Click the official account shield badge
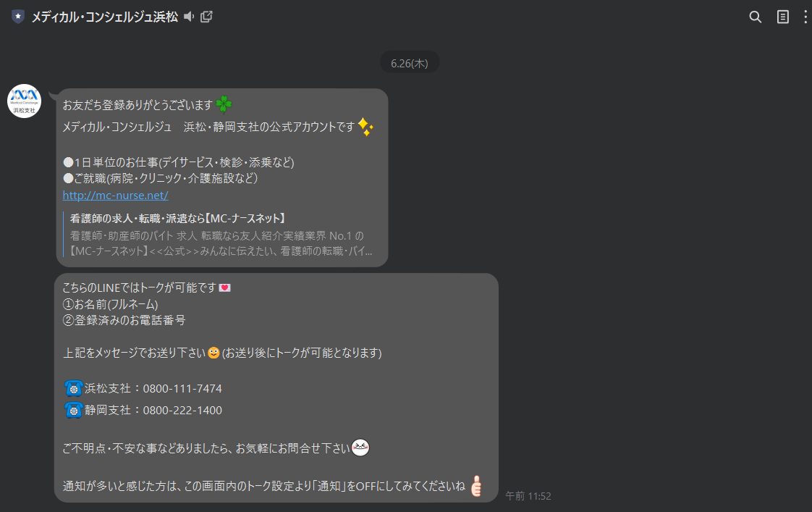The image size is (812, 512). pyautogui.click(x=18, y=17)
